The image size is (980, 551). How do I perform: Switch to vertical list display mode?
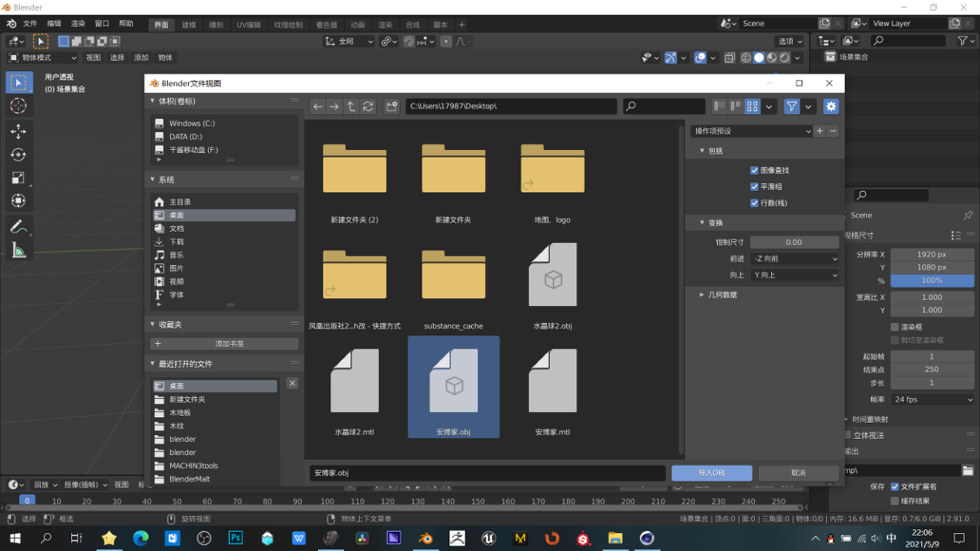pos(719,107)
